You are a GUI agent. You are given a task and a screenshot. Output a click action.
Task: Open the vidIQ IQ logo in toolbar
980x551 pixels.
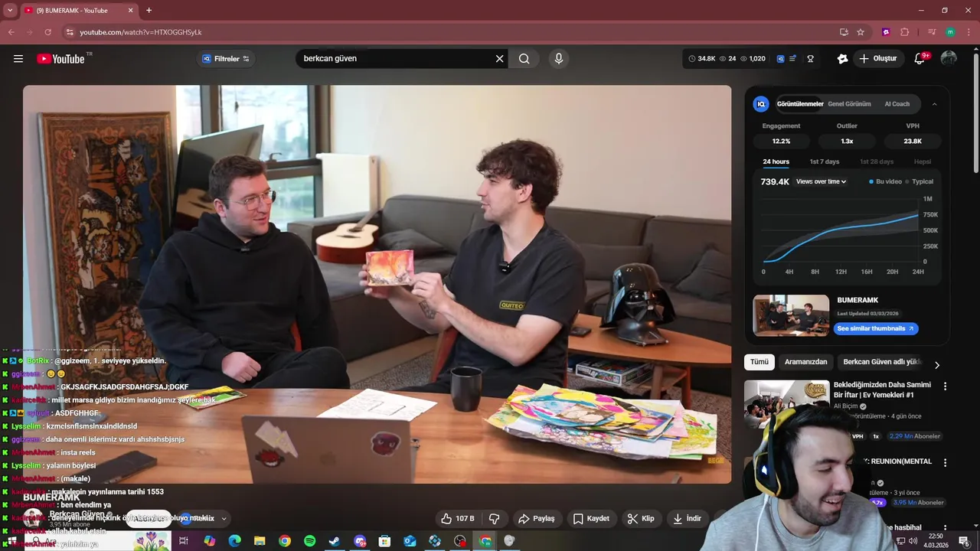tap(781, 58)
